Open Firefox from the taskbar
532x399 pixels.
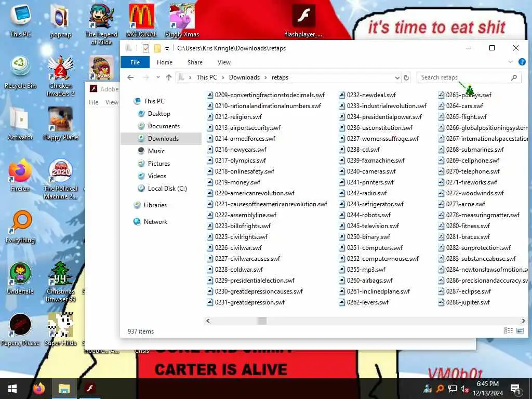(38, 389)
